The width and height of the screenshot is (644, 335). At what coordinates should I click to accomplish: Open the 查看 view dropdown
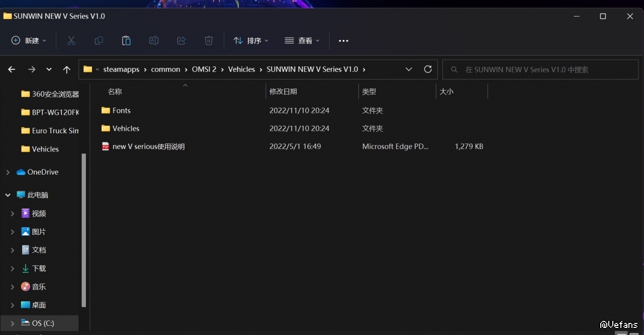302,41
